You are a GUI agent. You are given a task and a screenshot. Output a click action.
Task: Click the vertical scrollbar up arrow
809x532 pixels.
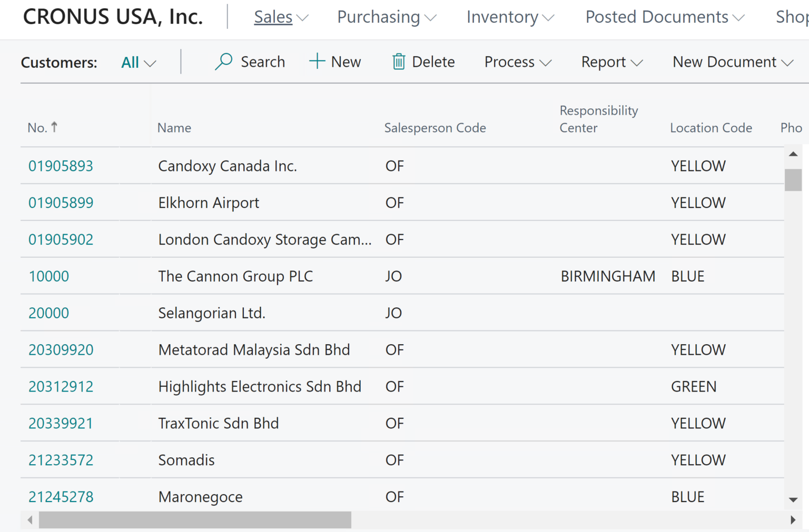(793, 154)
